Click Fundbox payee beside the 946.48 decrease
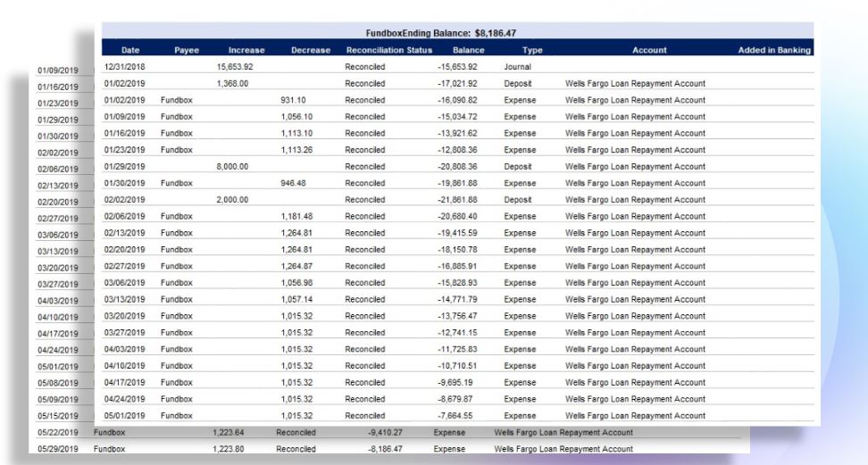Screen dimensions: 868x465 [x=177, y=183]
